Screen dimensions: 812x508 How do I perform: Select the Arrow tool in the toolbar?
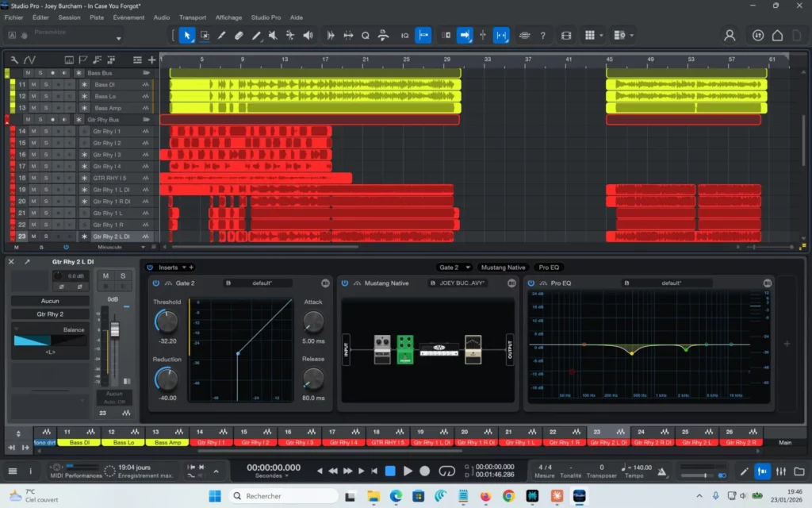tap(187, 35)
